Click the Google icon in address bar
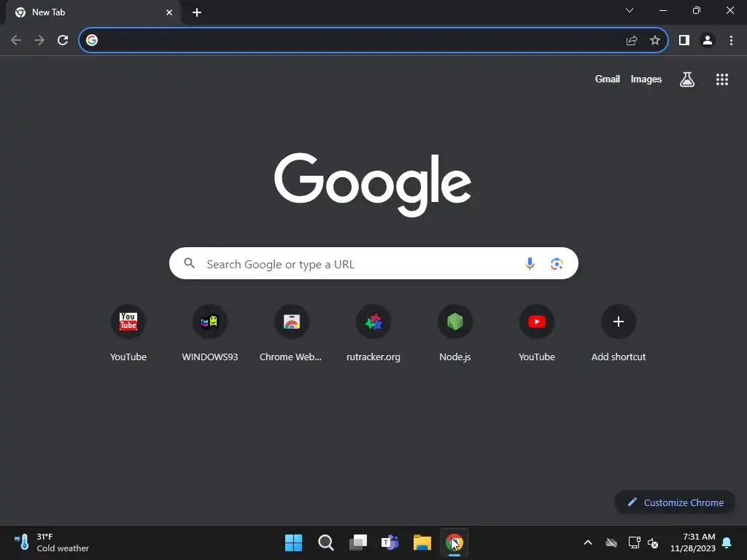The height and width of the screenshot is (560, 747). (92, 40)
